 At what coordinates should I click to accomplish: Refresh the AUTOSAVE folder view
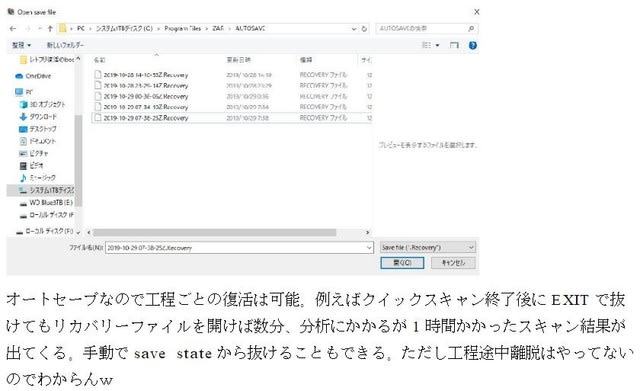[364, 29]
